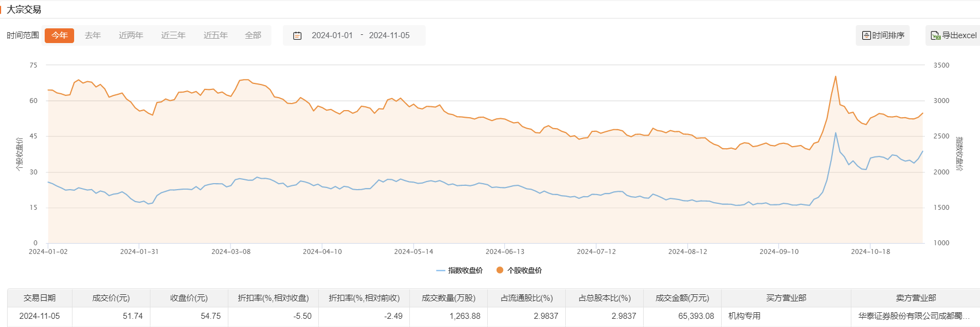Click the 2024-11-05 transaction row date cell
Viewport: 980px width, 327px height.
40,316
